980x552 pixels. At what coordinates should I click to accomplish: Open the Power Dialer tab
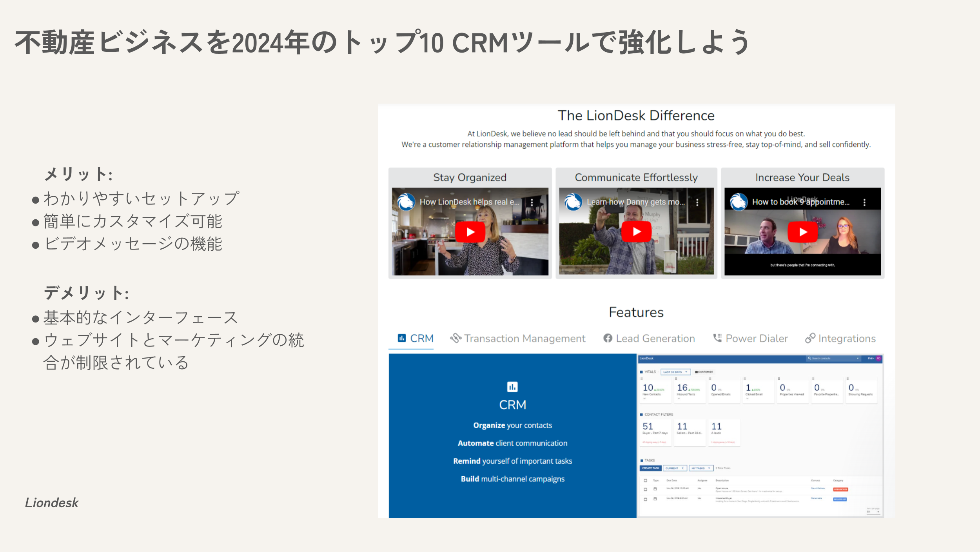pos(750,338)
